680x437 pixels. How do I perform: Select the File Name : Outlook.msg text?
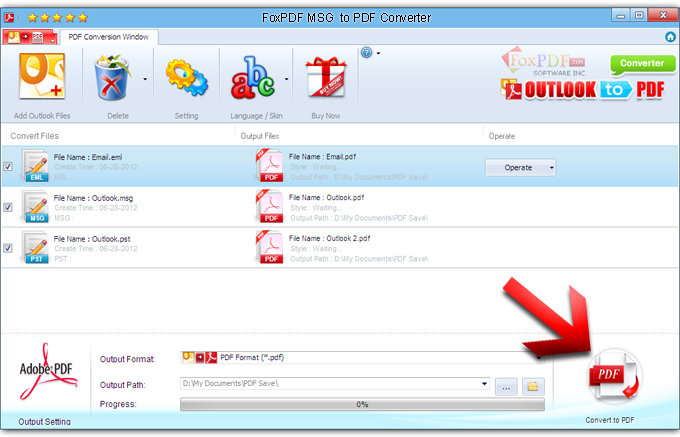point(93,198)
